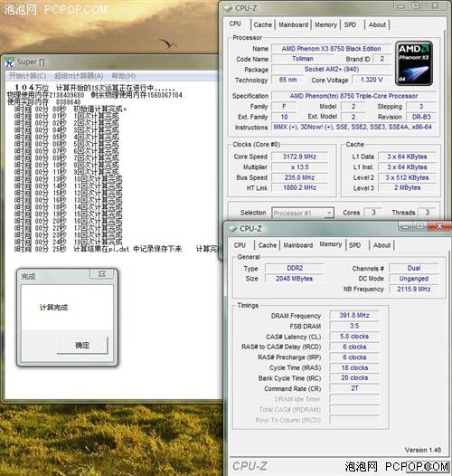Click the empty DRAM Idle Timer field
Image resolution: width=452 pixels, height=476 pixels.
(354, 399)
